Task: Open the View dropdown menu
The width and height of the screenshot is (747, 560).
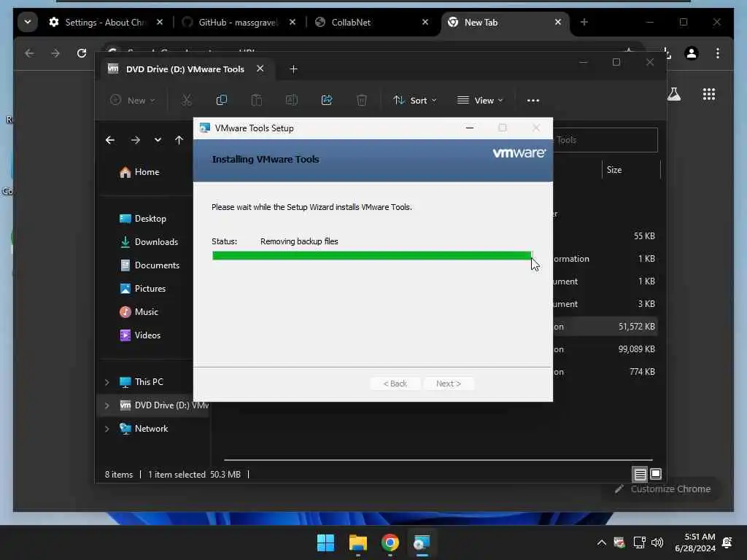Action: (480, 101)
